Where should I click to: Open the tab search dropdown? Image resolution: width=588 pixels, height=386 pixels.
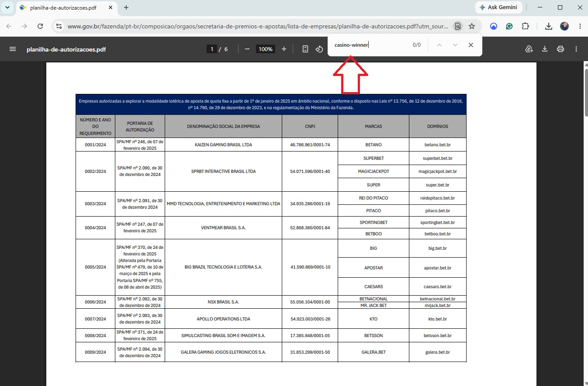[x=7, y=7]
